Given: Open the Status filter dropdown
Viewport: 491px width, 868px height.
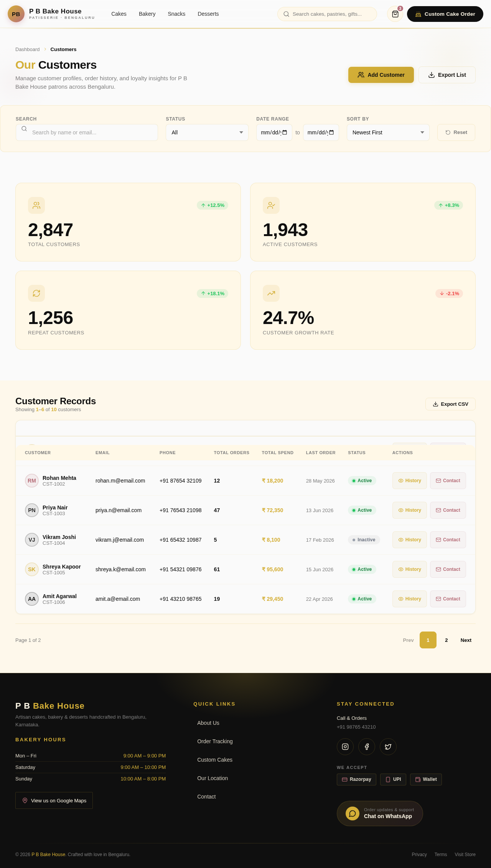Looking at the screenshot, I should pos(207,132).
